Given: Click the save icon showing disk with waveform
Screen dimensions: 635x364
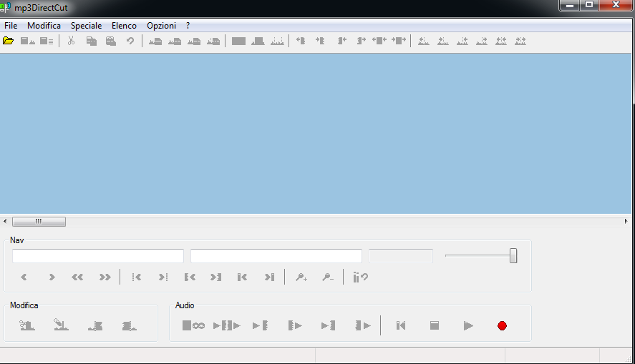Looking at the screenshot, I should 27,41.
